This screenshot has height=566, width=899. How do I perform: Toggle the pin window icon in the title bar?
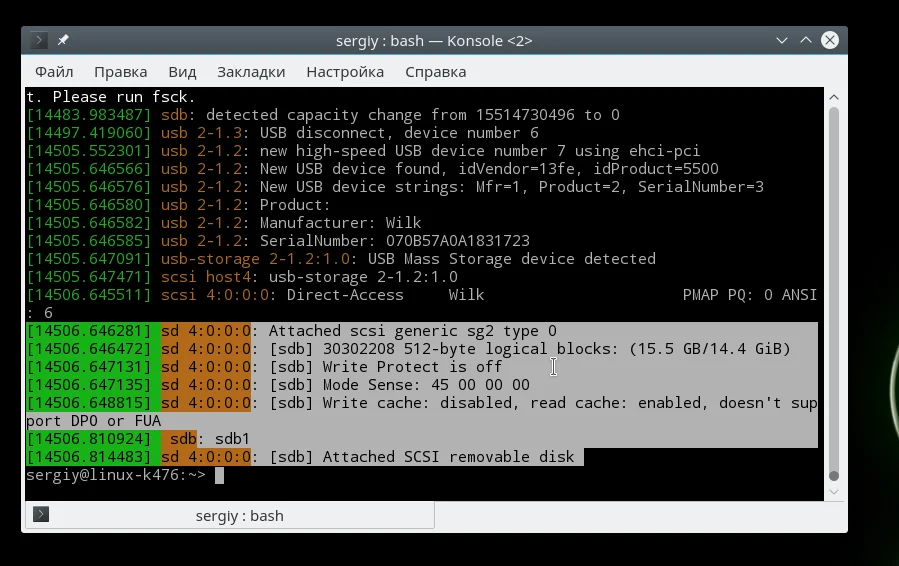point(62,40)
